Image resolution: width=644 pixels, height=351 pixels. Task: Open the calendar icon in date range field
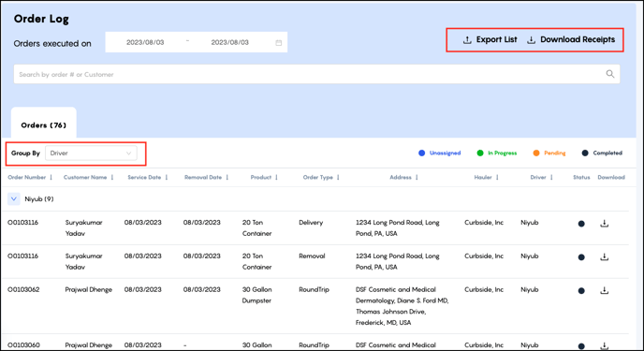tap(278, 43)
